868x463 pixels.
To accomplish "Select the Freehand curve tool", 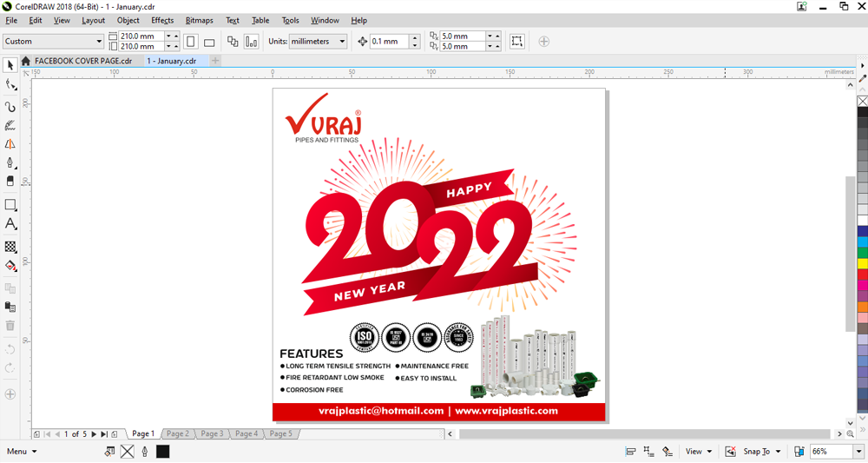I will (10, 106).
